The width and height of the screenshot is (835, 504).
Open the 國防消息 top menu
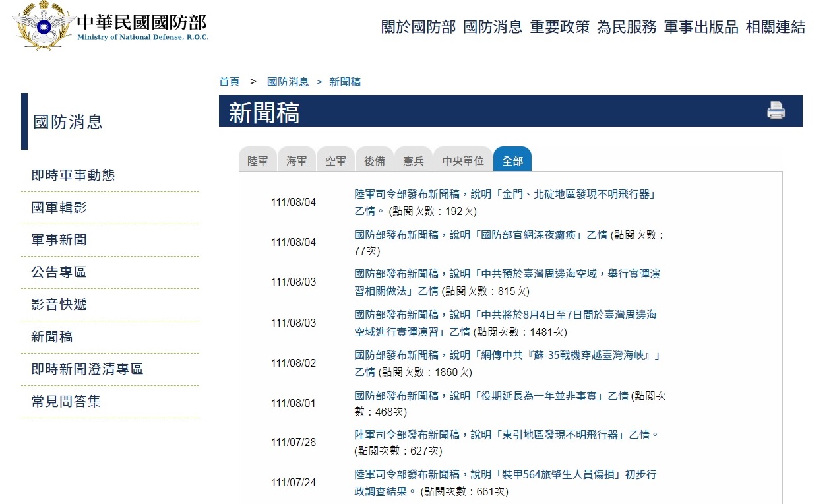[493, 27]
